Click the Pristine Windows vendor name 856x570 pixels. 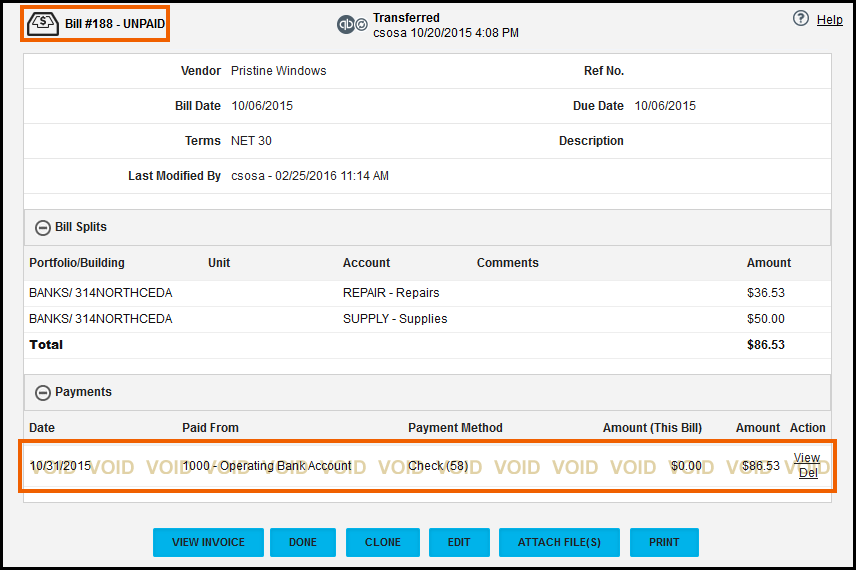coord(278,71)
